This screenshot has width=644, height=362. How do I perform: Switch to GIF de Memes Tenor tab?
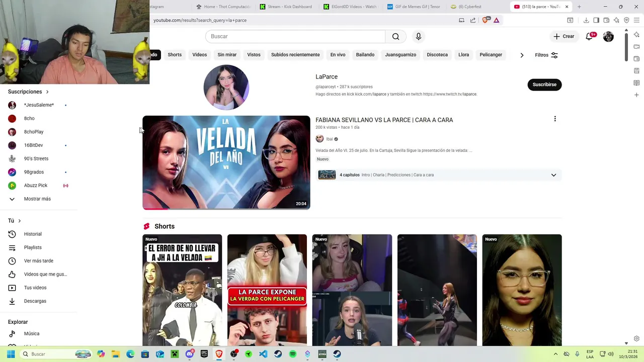414,7
